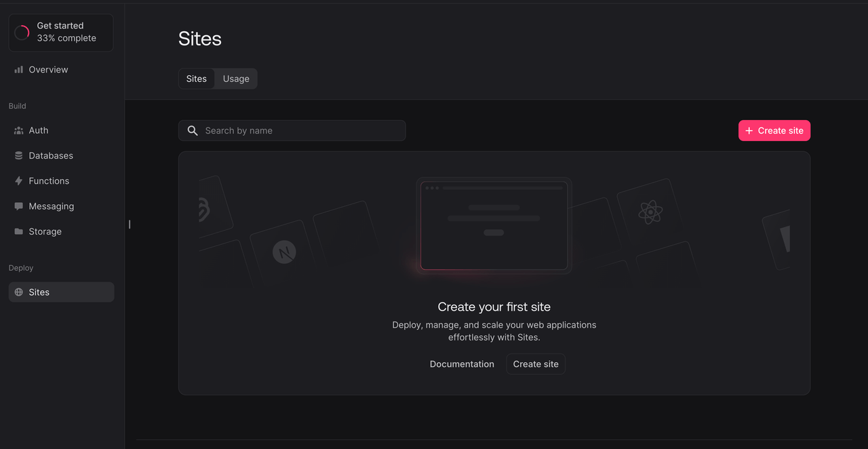This screenshot has height=449, width=868.
Task: Select the Auth users icon in sidebar
Action: tap(18, 130)
